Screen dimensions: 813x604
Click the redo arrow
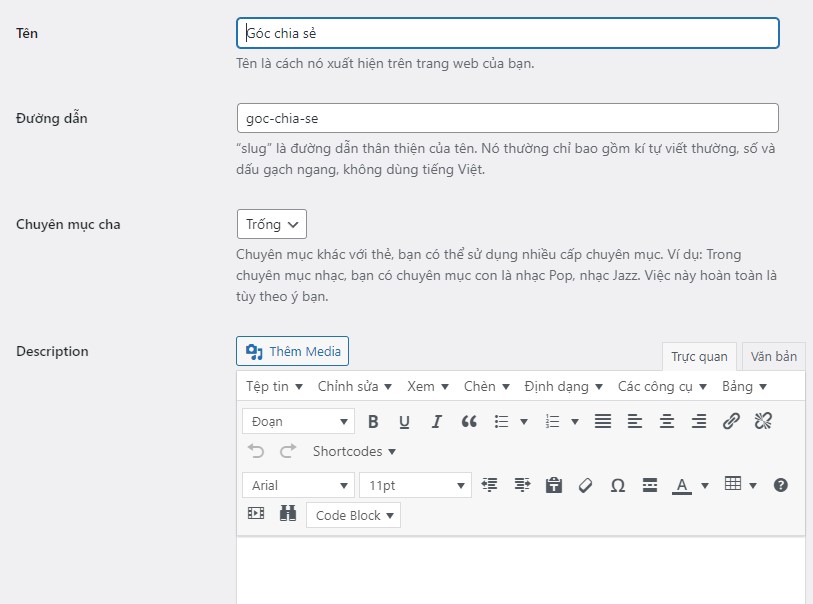point(288,451)
